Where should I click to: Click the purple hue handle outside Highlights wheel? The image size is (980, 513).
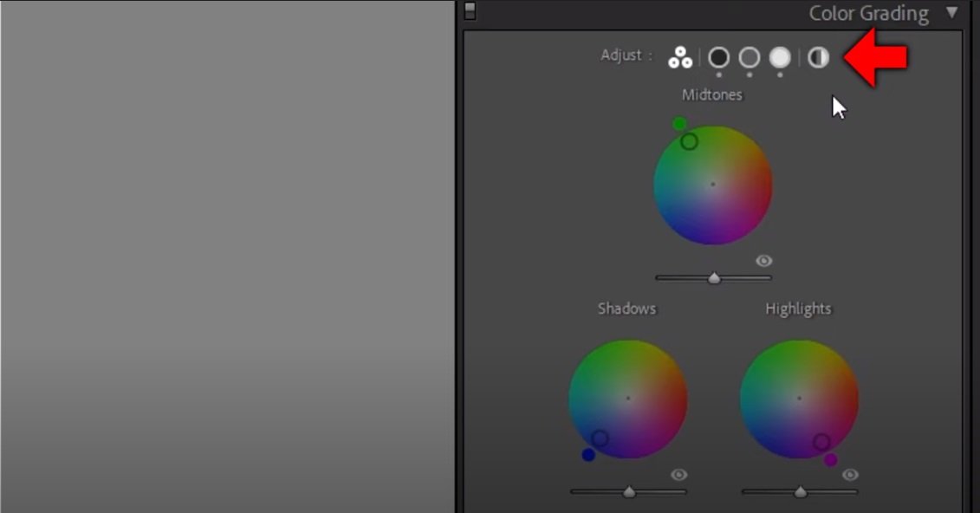pos(831,460)
